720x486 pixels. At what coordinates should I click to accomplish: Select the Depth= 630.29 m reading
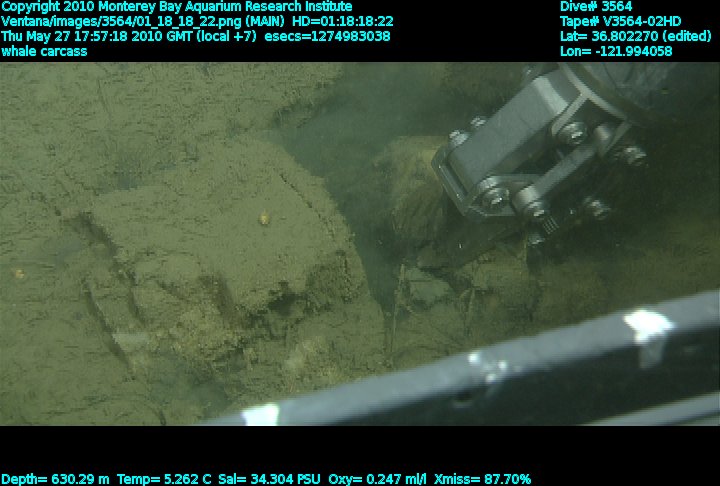point(56,479)
